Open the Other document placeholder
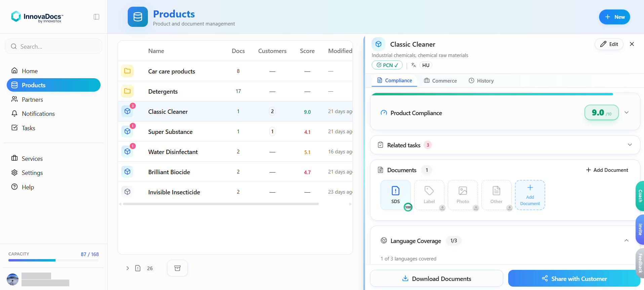The image size is (644, 290). [496, 195]
